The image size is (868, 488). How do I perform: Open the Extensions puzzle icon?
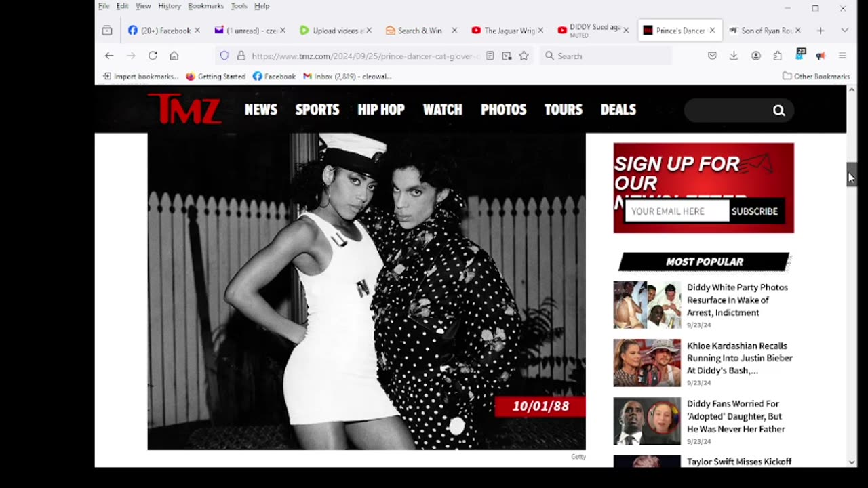pyautogui.click(x=777, y=56)
